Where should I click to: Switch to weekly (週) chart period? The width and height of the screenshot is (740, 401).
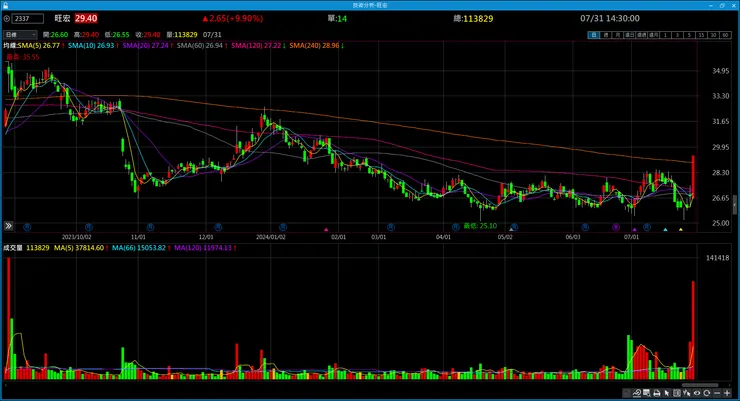[x=605, y=35]
